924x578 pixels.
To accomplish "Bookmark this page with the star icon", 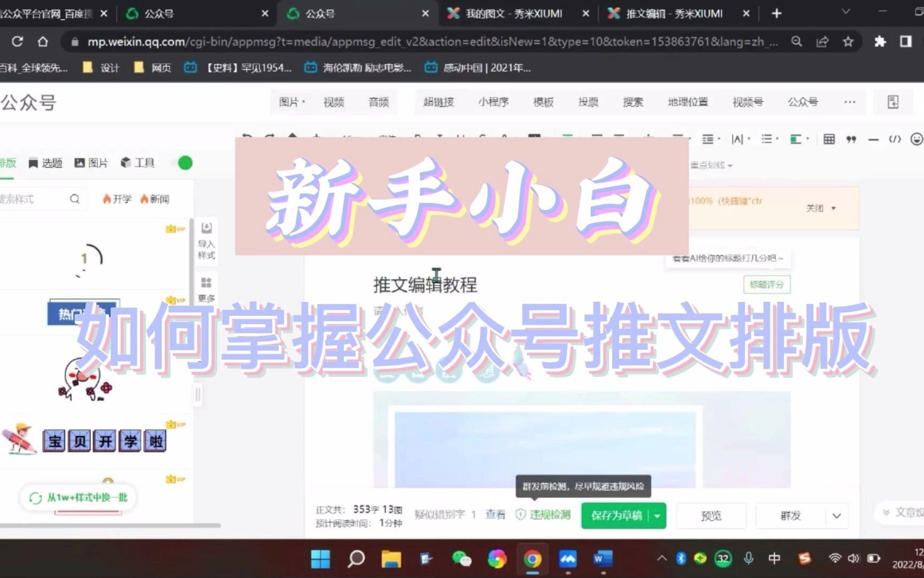I will [x=848, y=42].
